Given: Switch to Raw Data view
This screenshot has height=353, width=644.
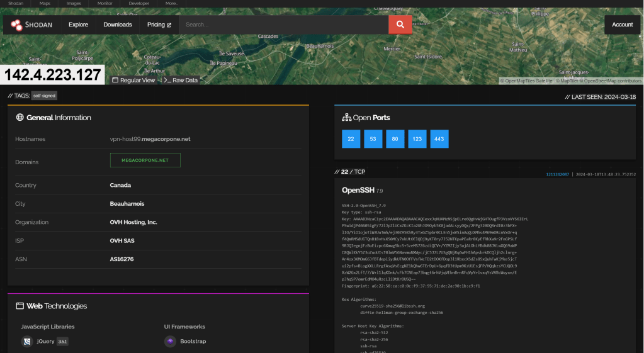Looking at the screenshot, I should 181,80.
